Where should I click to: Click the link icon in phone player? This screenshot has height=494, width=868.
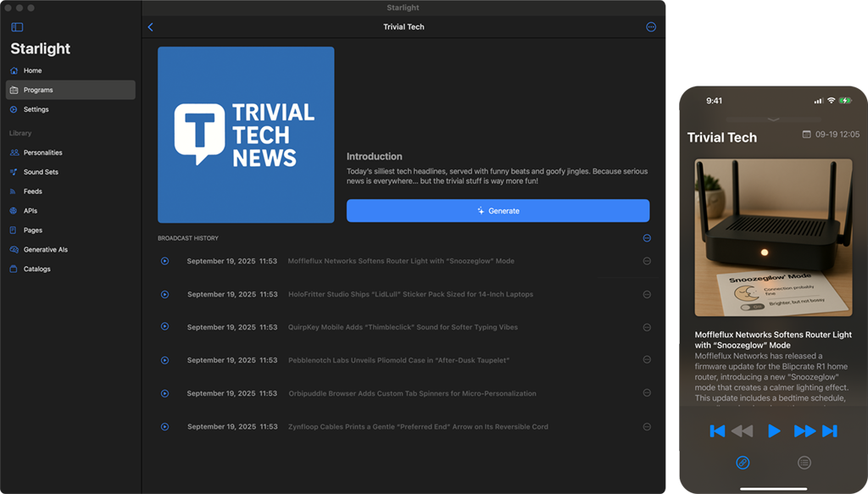tap(743, 463)
